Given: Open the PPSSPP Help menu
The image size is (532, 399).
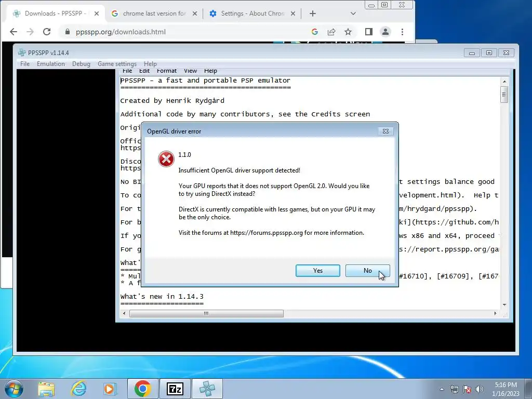Looking at the screenshot, I should click(150, 64).
